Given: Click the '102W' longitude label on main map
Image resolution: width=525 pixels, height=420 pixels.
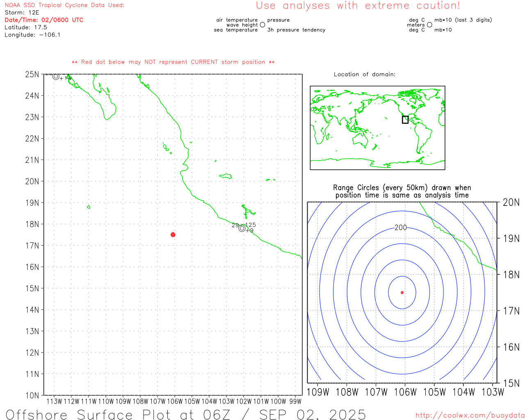Looking at the screenshot, I should click(244, 402).
